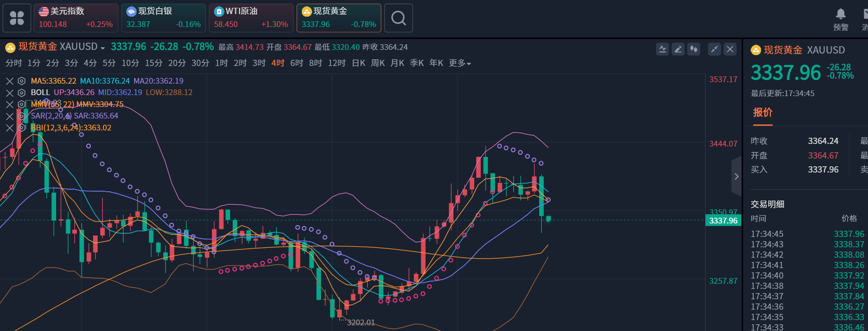Switch to 8时 timeframe
868x331 pixels.
point(315,63)
